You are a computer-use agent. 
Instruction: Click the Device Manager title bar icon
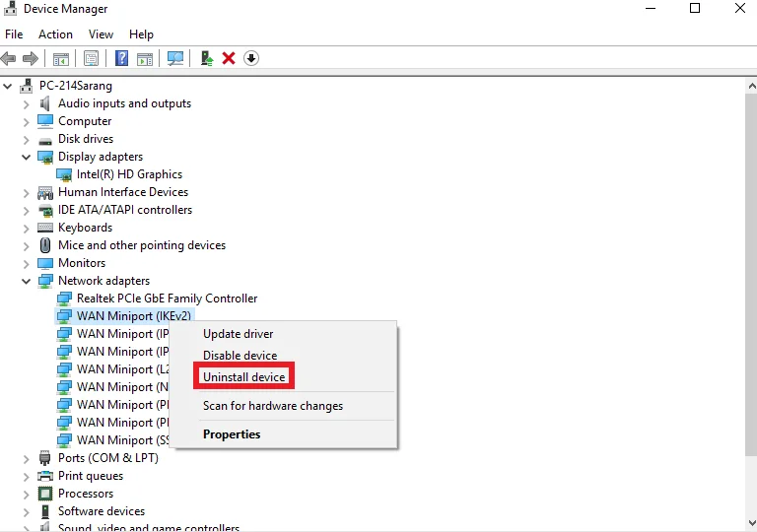[x=10, y=8]
